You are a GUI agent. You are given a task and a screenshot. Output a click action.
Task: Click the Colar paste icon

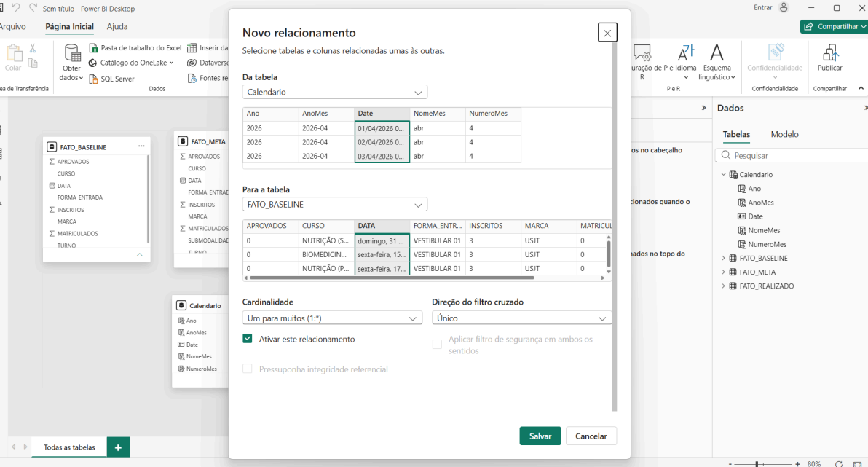(13, 54)
